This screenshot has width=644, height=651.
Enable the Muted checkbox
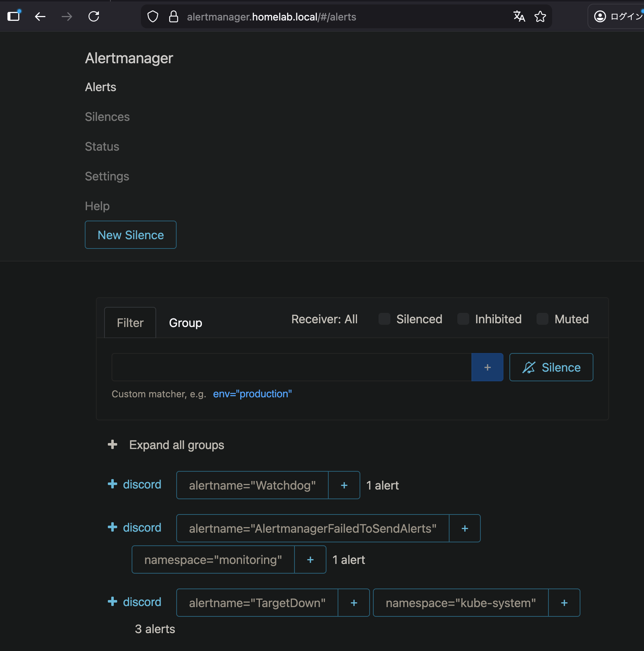coord(542,319)
